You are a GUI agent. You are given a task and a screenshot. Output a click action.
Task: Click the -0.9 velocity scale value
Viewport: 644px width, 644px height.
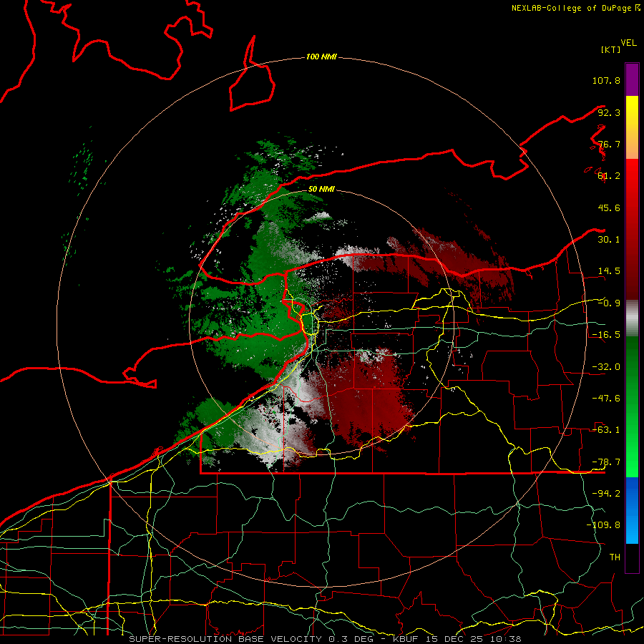pos(609,303)
